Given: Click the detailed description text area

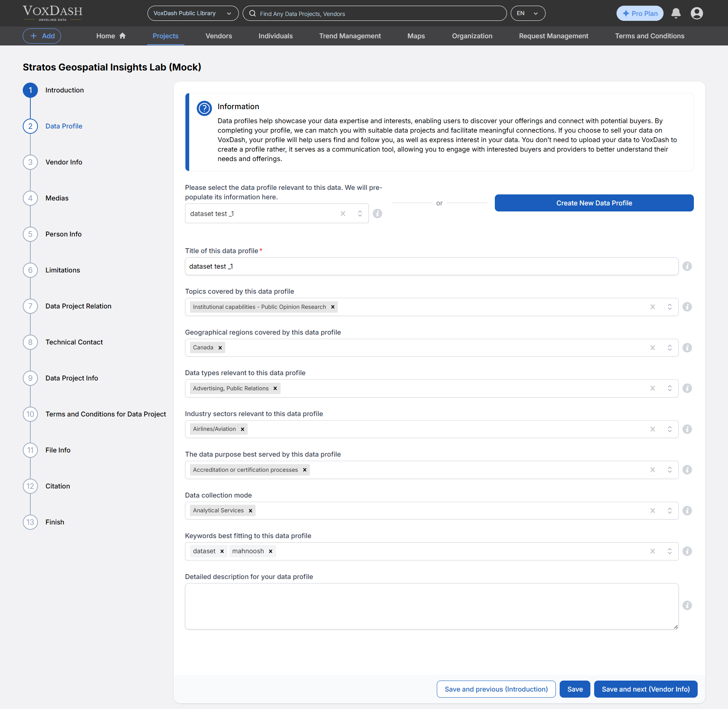Looking at the screenshot, I should 431,606.
